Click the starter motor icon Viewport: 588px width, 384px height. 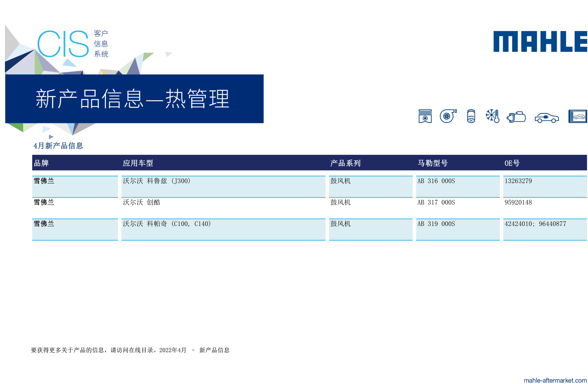pyautogui.click(x=516, y=117)
